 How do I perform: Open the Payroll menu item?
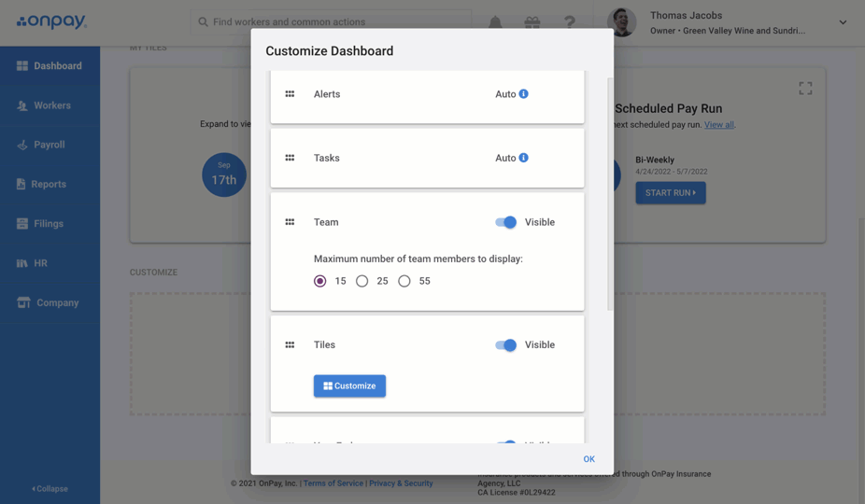50,145
